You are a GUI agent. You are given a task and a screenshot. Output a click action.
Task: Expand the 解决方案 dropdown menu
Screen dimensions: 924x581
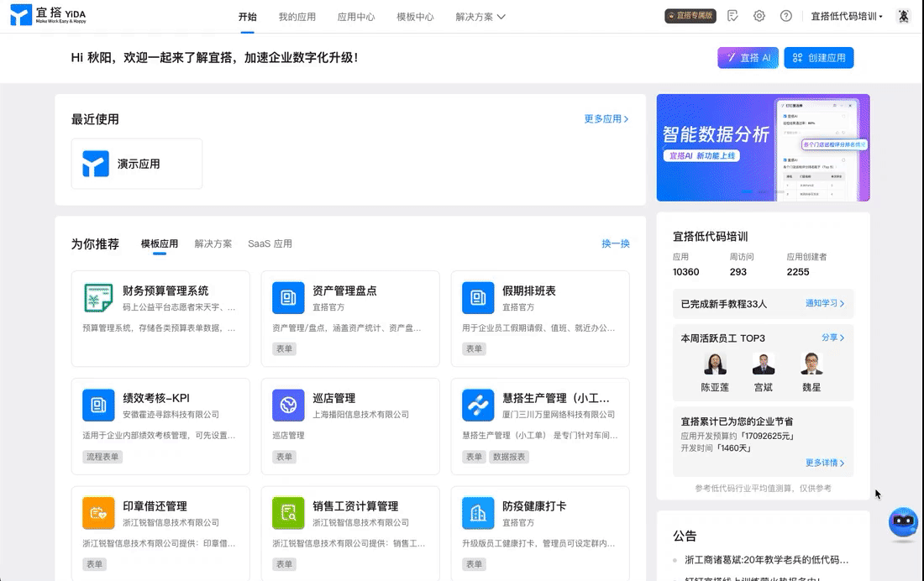click(x=480, y=17)
